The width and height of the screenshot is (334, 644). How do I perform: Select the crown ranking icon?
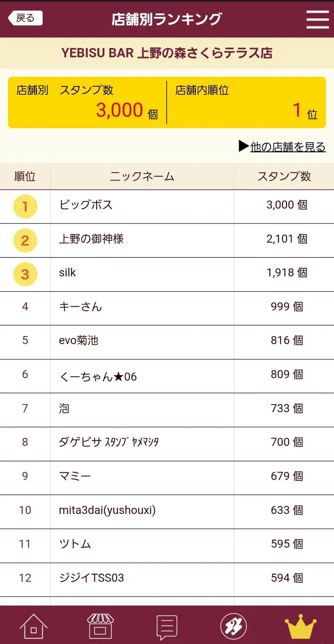coord(301,626)
